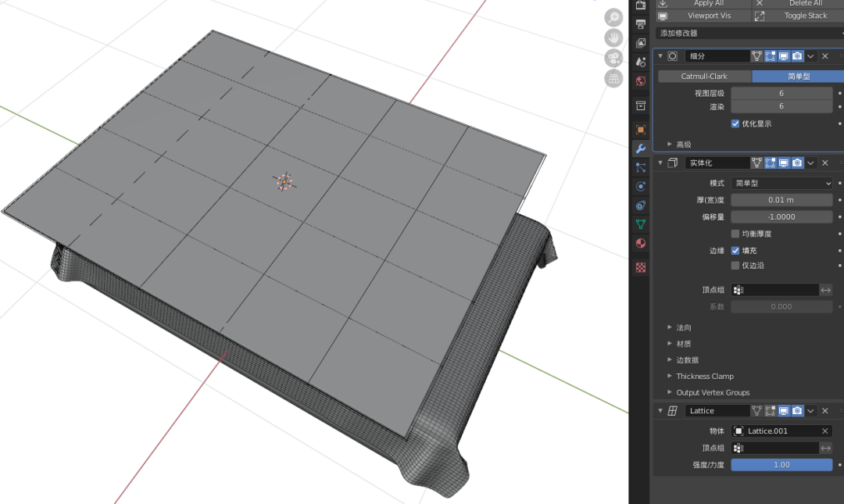The image size is (844, 504).
Task: Enable the 均衡厚度 checkbox
Action: pyautogui.click(x=735, y=233)
